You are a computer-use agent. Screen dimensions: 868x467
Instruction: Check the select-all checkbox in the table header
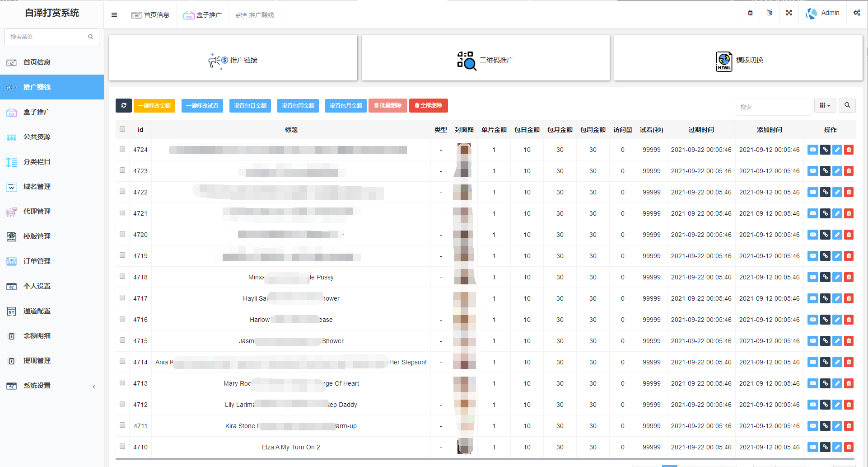point(122,129)
